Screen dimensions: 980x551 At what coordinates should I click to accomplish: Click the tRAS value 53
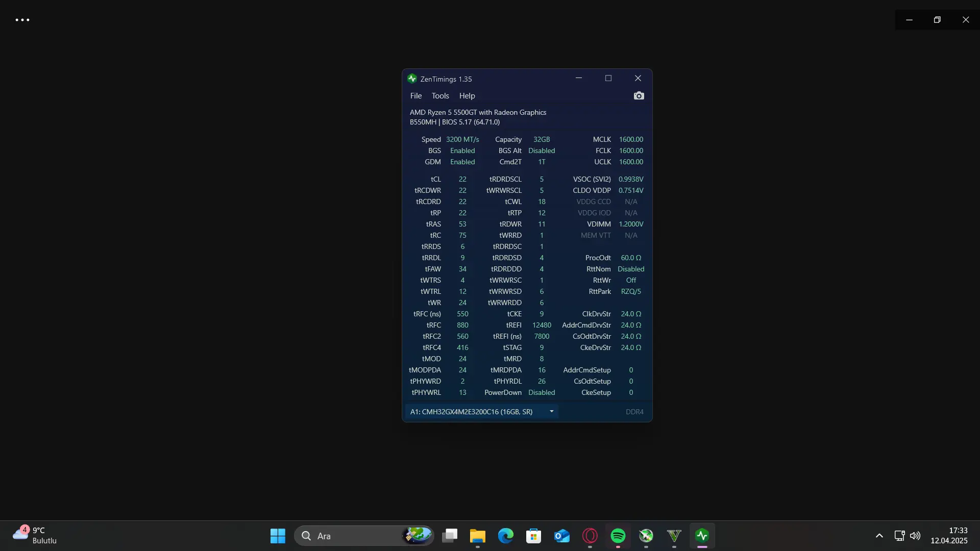click(x=462, y=224)
